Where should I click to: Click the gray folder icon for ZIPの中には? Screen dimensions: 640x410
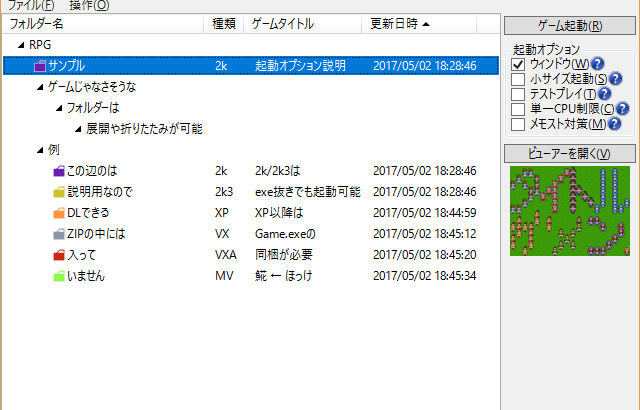click(59, 234)
